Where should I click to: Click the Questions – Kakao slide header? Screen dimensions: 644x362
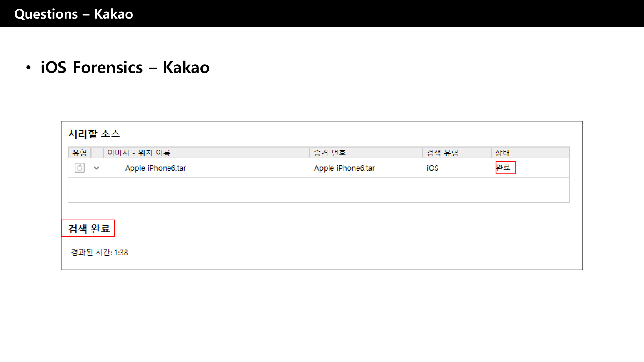pyautogui.click(x=74, y=14)
